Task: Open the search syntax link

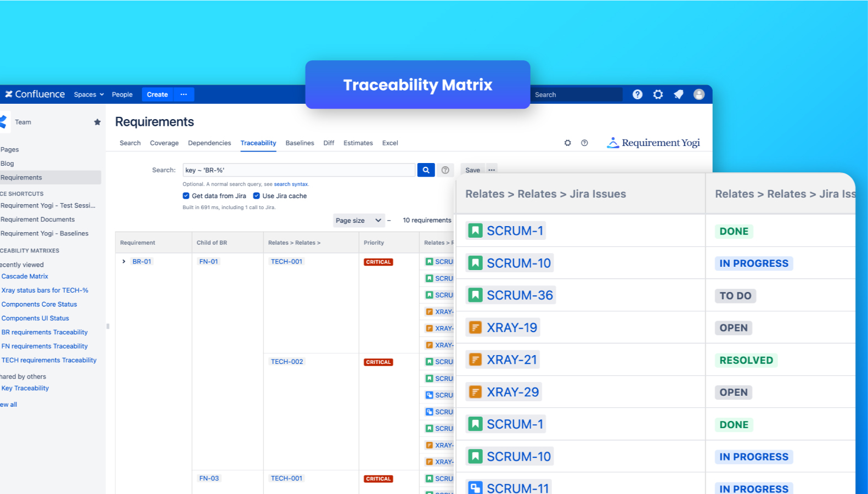Action: coord(291,184)
